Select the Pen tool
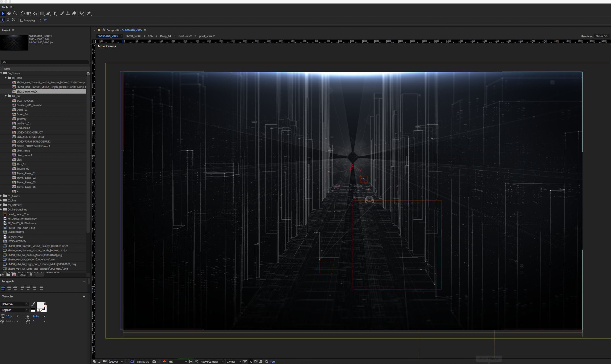The height and width of the screenshot is (364, 611). pyautogui.click(x=48, y=13)
